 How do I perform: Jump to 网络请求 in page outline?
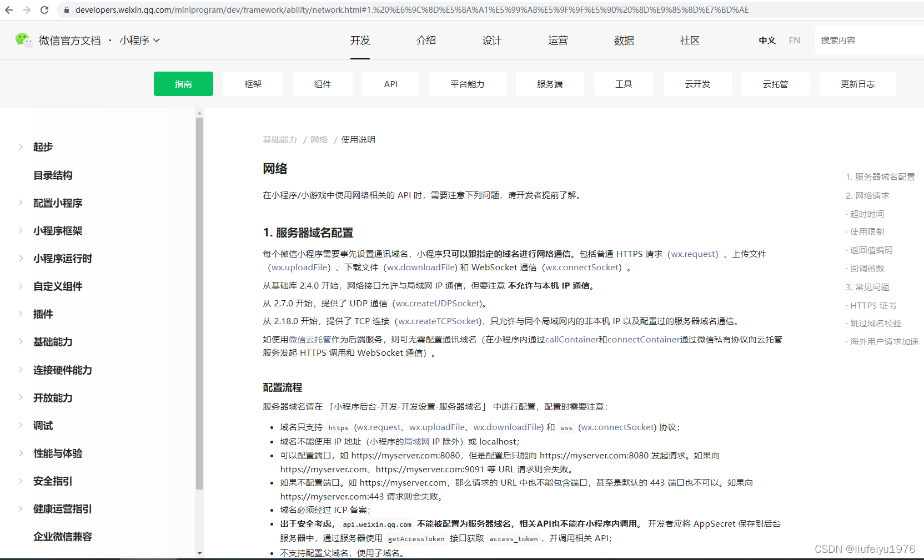pyautogui.click(x=867, y=196)
